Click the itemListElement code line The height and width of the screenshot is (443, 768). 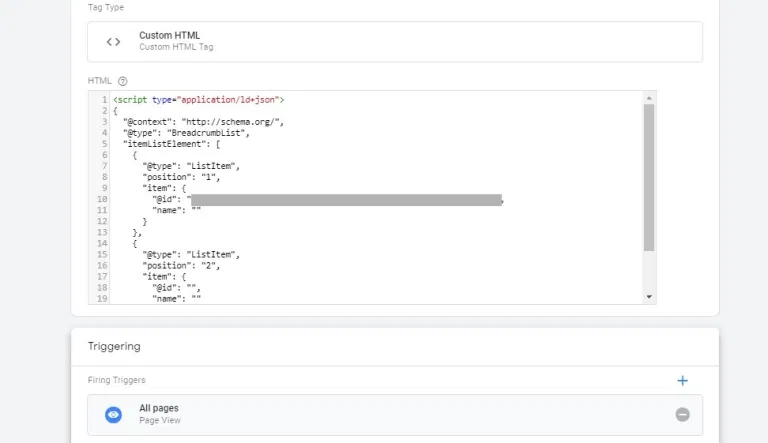coord(171,143)
